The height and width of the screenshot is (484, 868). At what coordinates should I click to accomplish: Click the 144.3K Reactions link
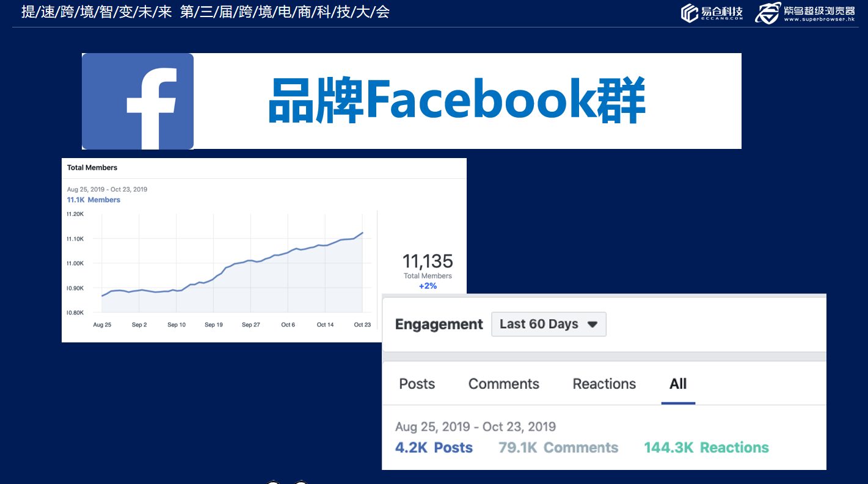pyautogui.click(x=706, y=447)
